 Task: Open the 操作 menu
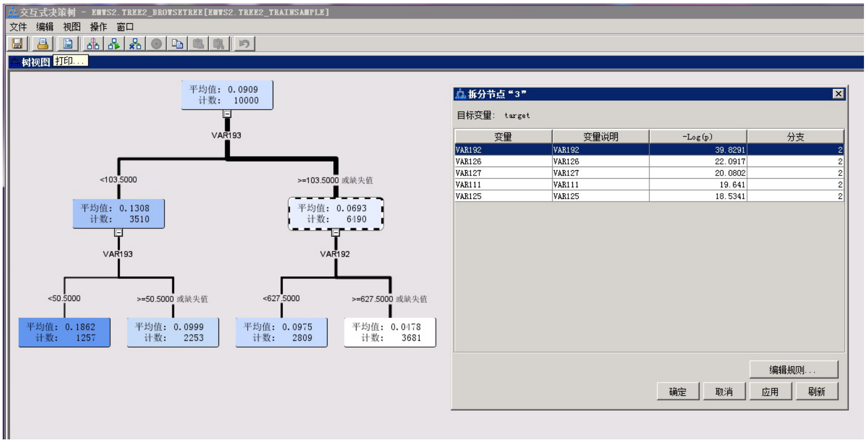(x=99, y=27)
